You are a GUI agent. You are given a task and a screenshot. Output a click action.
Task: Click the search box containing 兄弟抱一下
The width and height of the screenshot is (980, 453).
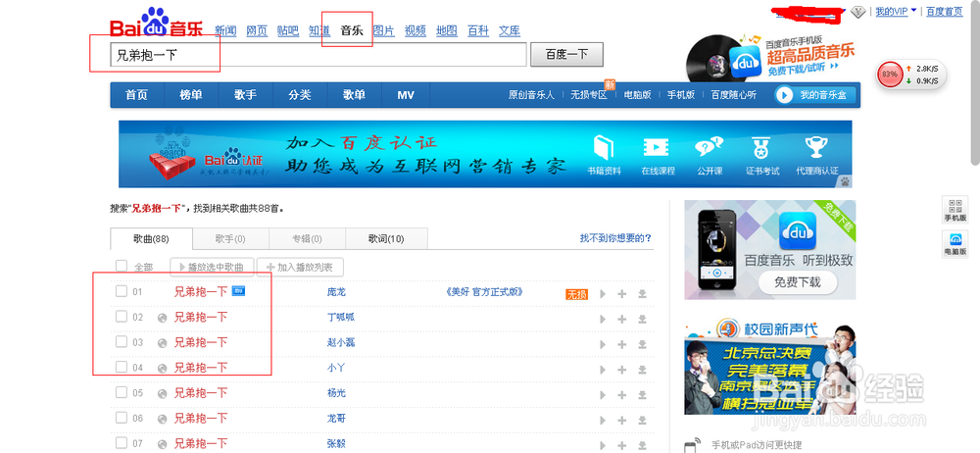click(318, 55)
